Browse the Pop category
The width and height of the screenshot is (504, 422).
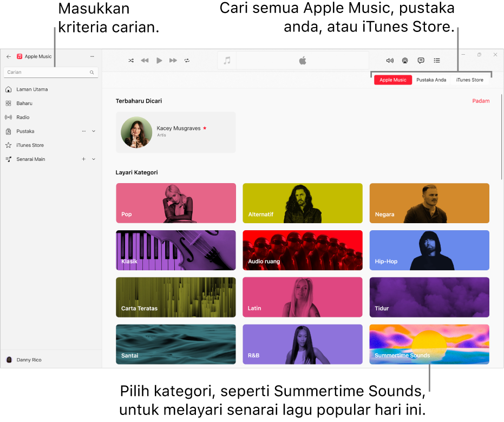point(176,203)
